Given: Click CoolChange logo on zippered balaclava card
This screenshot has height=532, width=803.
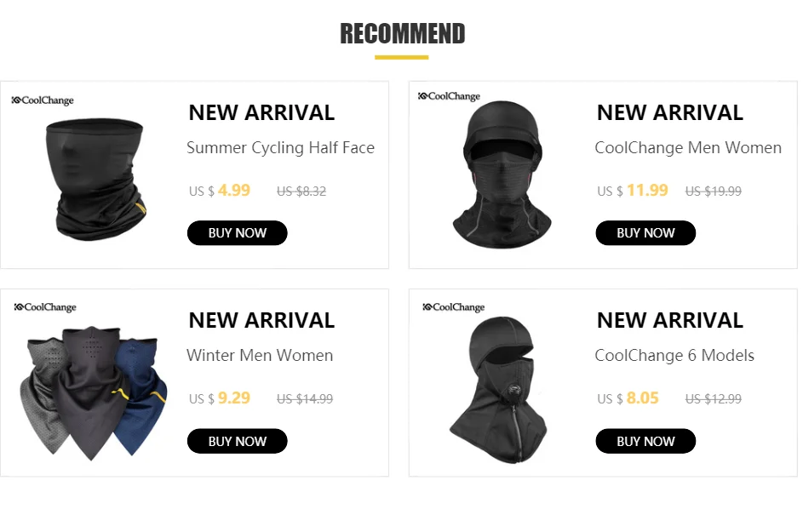Looking at the screenshot, I should click(453, 307).
